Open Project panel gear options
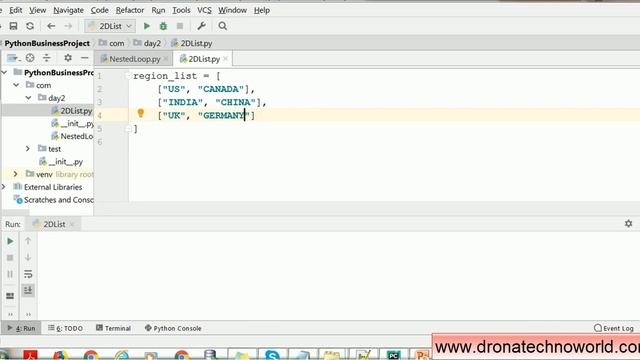640x360 pixels. coord(68,58)
